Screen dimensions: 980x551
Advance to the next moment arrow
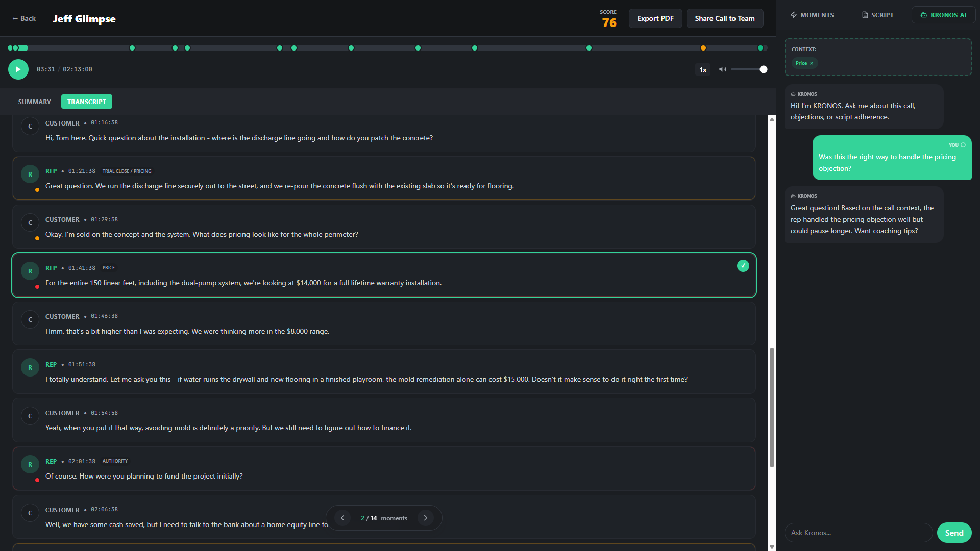426,518
